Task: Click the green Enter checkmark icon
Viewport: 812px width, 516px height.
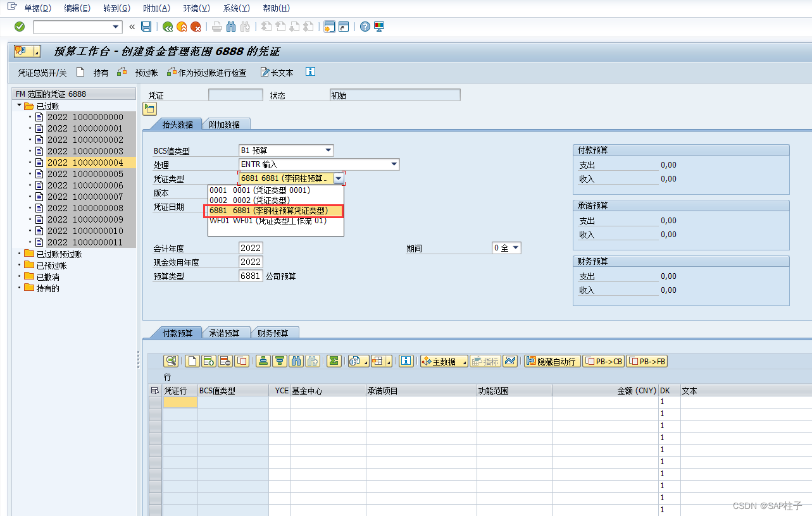Action: point(20,27)
